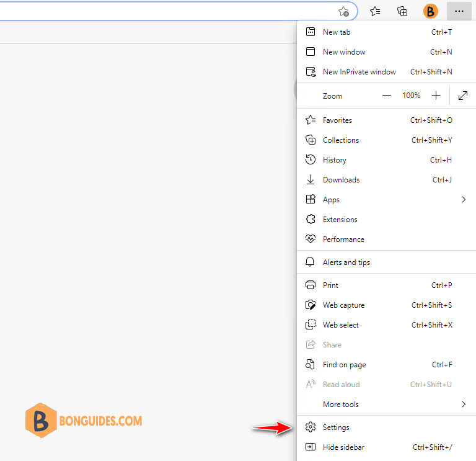Viewport: 476px width, 461px height.
Task: Enter full screen using diagonal arrow icon
Action: (x=462, y=96)
